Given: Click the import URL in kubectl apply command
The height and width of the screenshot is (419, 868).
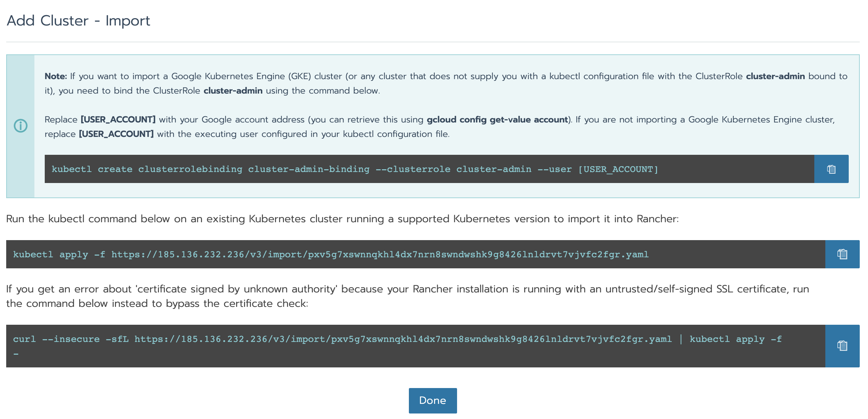Looking at the screenshot, I should click(380, 255).
